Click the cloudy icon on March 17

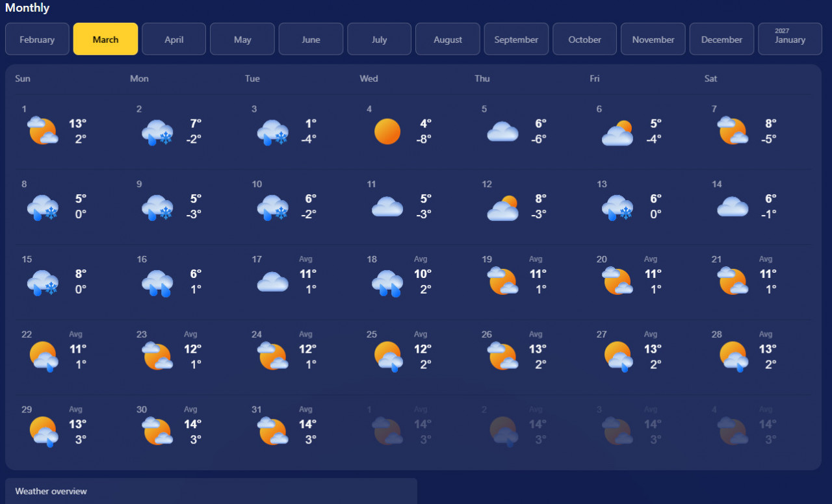click(272, 283)
